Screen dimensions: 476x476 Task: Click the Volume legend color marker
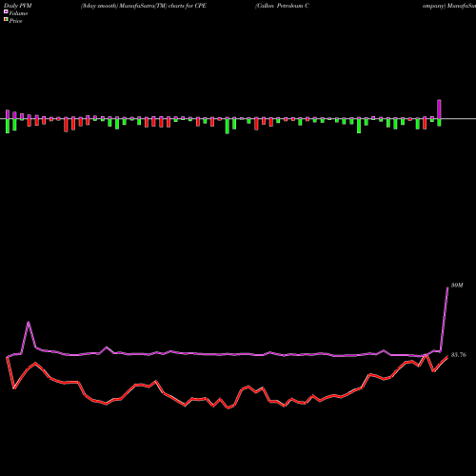6,12
